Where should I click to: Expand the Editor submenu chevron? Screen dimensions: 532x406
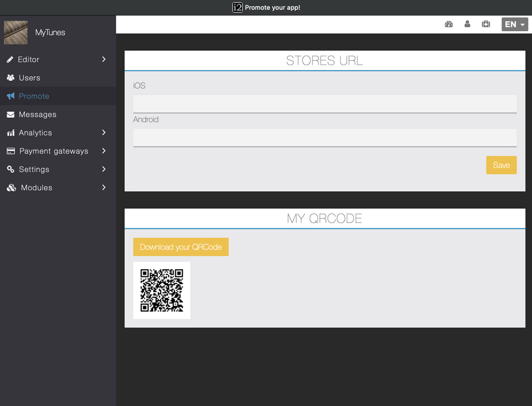[x=104, y=60]
